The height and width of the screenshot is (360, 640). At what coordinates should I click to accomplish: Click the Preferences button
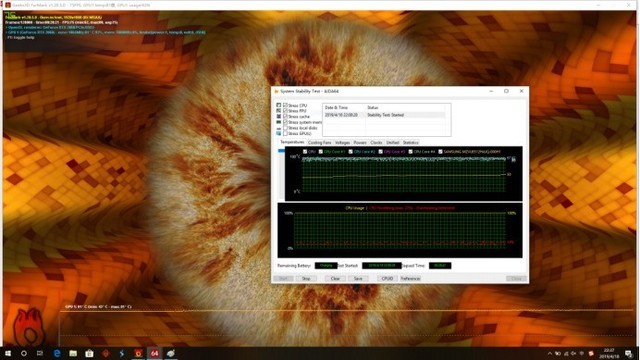point(410,278)
